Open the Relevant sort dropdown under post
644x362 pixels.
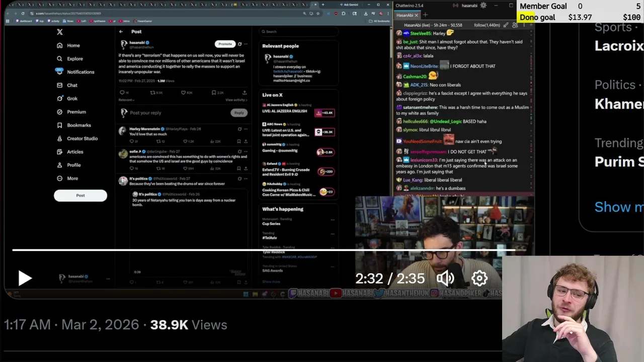click(x=126, y=100)
